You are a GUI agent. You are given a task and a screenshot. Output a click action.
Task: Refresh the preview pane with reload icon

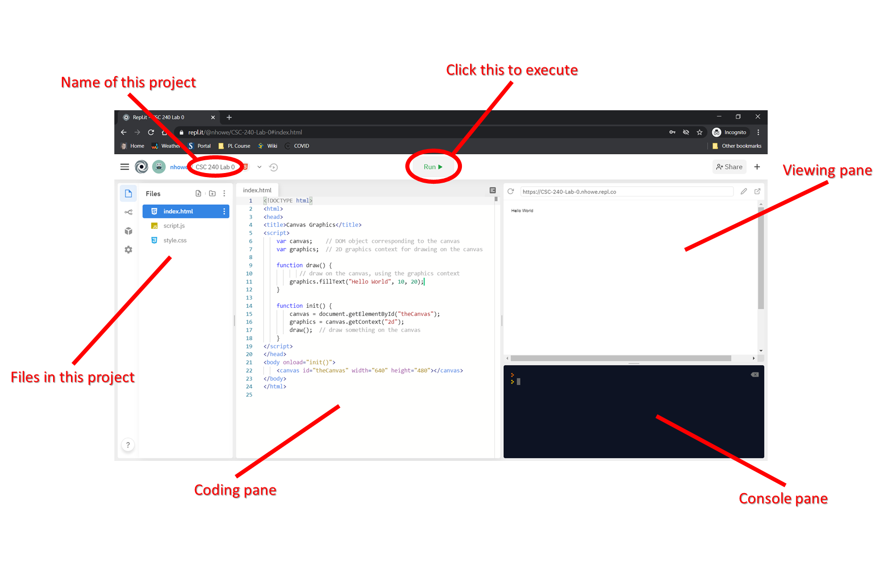pos(510,191)
